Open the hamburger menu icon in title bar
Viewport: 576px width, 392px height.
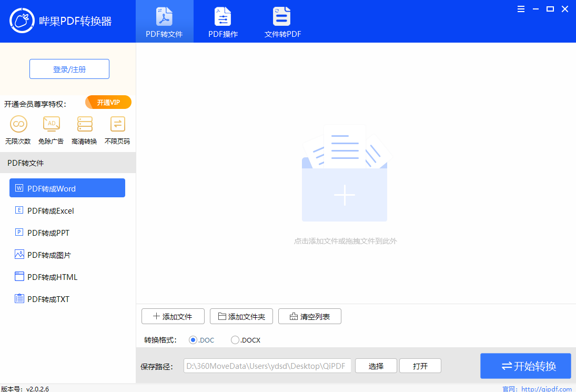[x=521, y=9]
